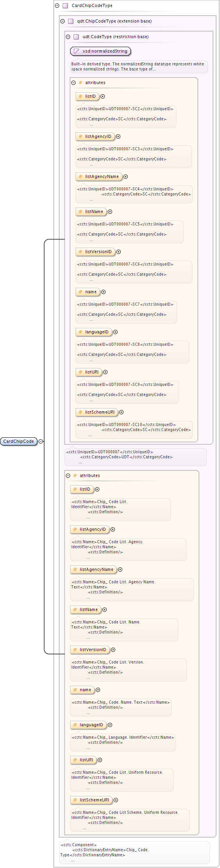Expand the second name attribute plus icon

click(x=98, y=690)
